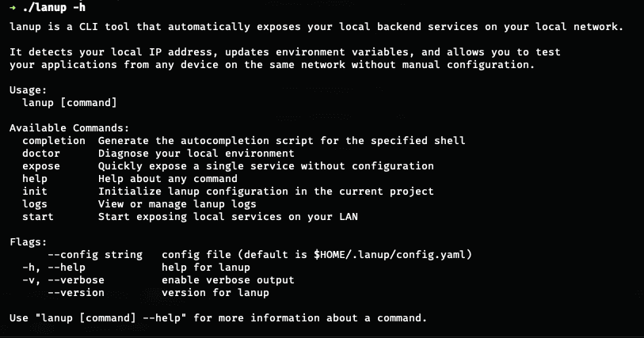Click the -h, --help flag

[x=53, y=267]
